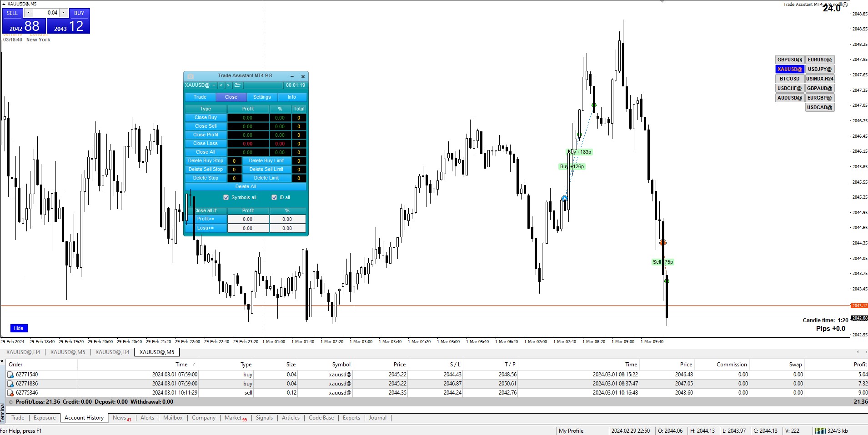This screenshot has width=868, height=435.
Task: Select order 62771836 icon in history
Action: coord(10,384)
